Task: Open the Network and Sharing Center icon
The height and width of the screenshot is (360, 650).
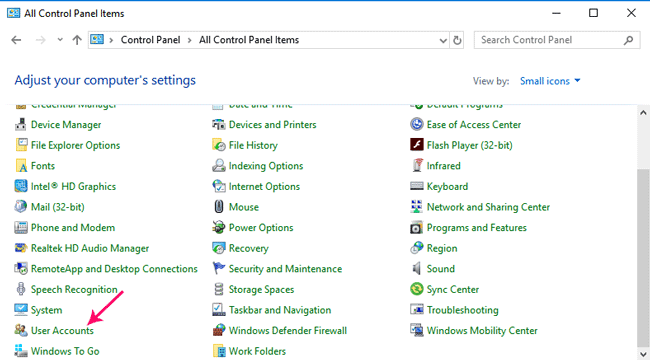Action: pyautogui.click(x=417, y=207)
